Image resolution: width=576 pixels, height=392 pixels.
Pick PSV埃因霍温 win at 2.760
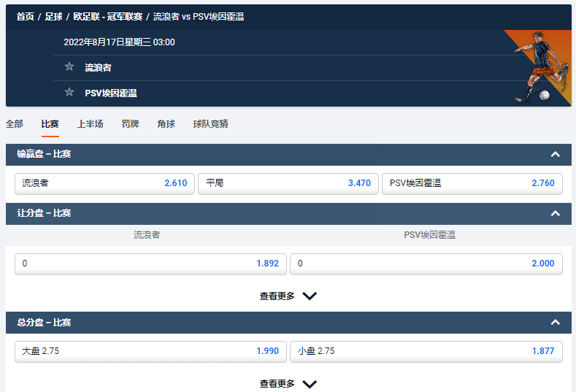click(x=472, y=183)
